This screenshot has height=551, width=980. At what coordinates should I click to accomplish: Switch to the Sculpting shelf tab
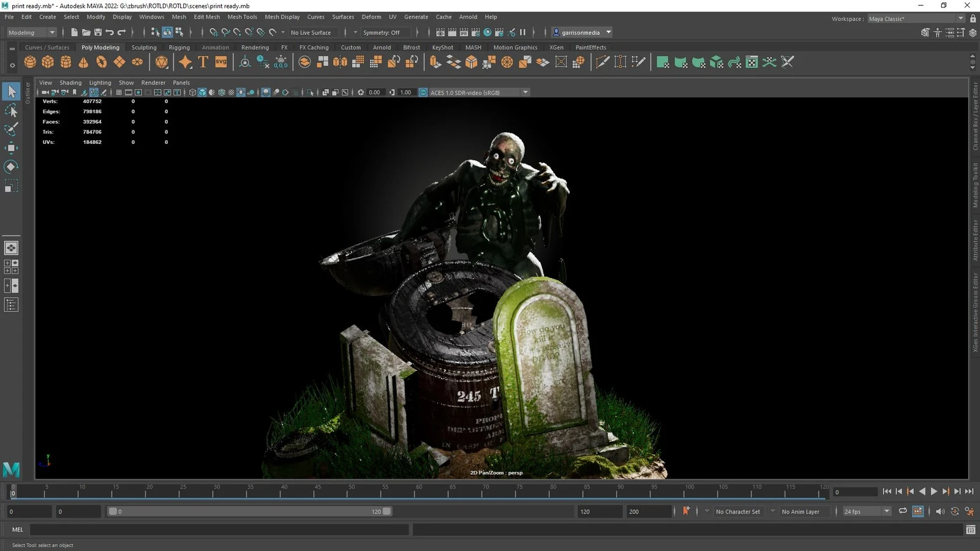coord(144,47)
